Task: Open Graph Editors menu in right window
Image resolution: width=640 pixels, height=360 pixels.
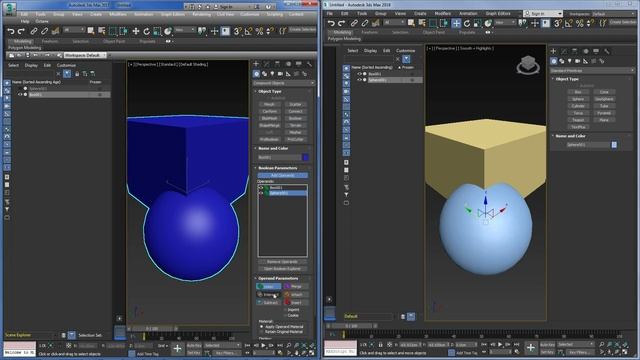Action: [498, 13]
